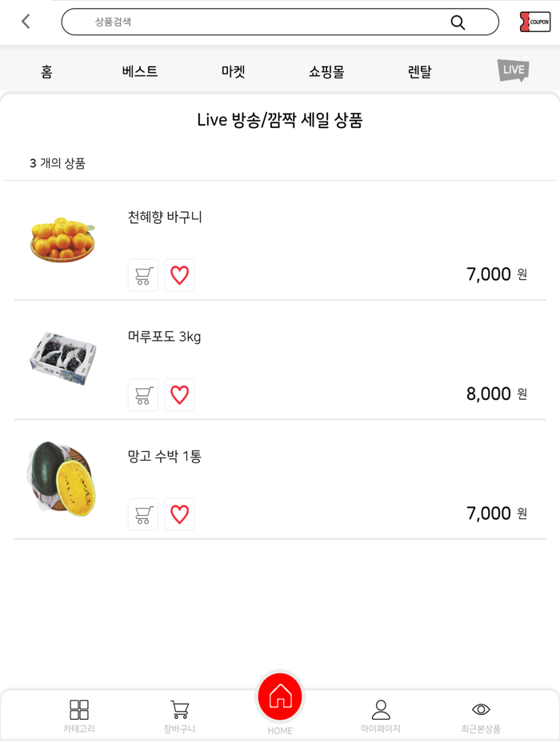560x747 pixels.
Task: Toggle the heart on 머루포도 3kg
Action: click(179, 394)
